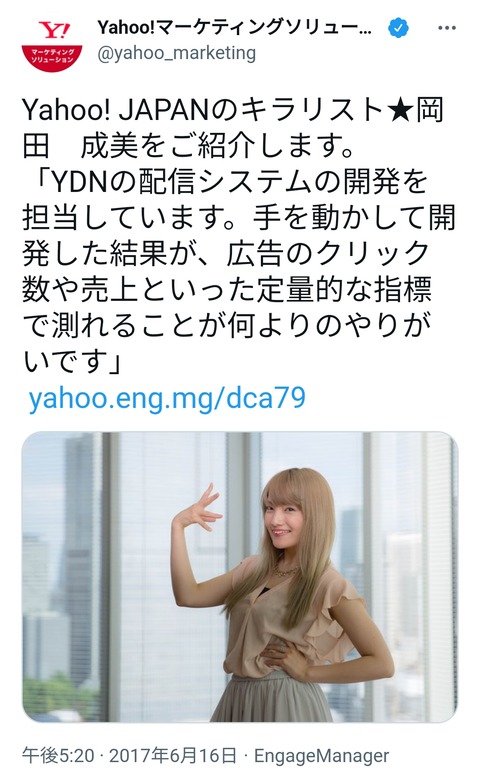Click the マーケティングソリューション text in avatar
Viewport: 480px width, 783px height.
[x=52, y=55]
